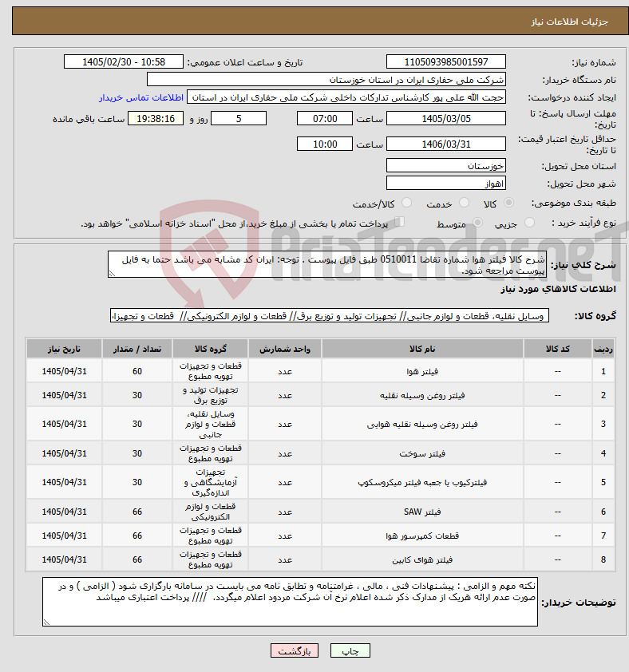Image resolution: width=629 pixels, height=672 pixels.
Task: Select the جزیی purchase type radio
Action: coord(529,223)
